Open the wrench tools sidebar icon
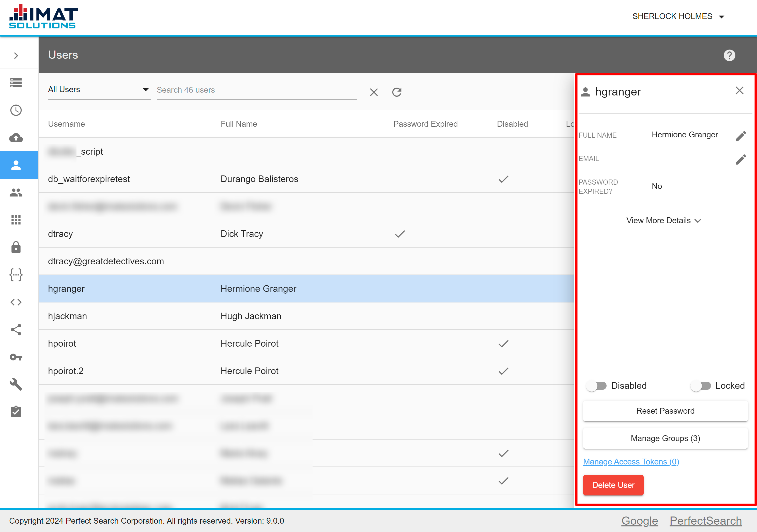The height and width of the screenshot is (532, 757). tap(16, 384)
